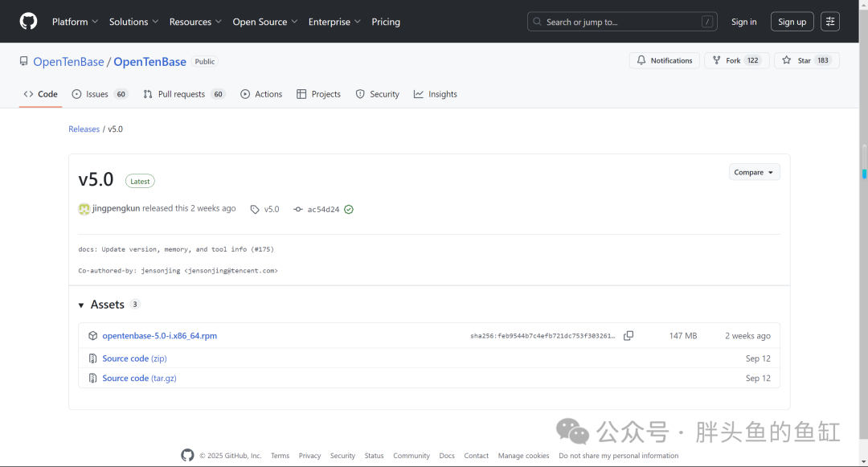Screen dimensions: 868x467
Task: Click the file icon beside Source code (tar.gz)
Action: click(x=93, y=379)
